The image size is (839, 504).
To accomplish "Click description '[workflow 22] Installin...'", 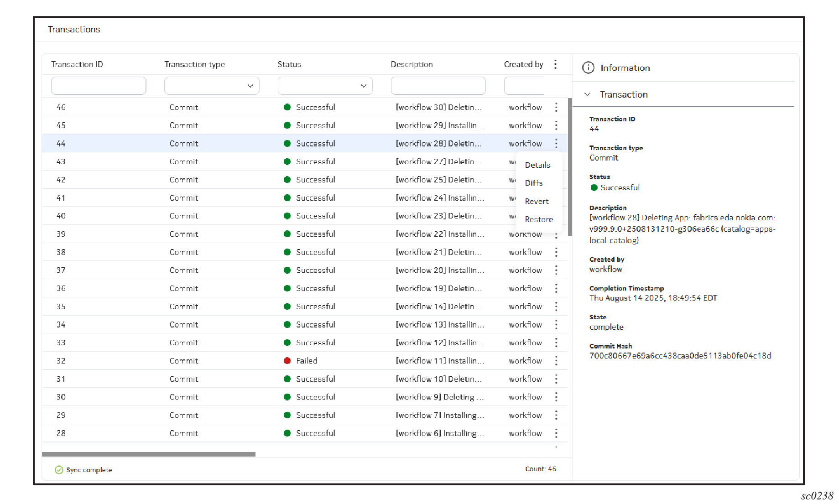I will [x=440, y=234].
